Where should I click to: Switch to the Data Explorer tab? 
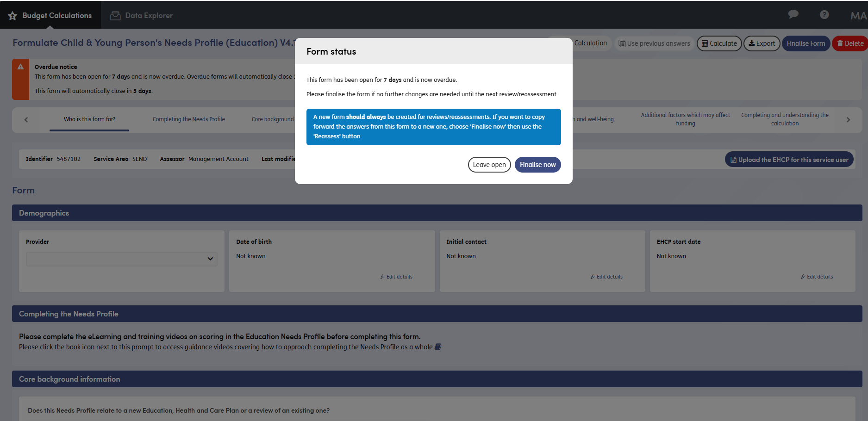coord(141,15)
